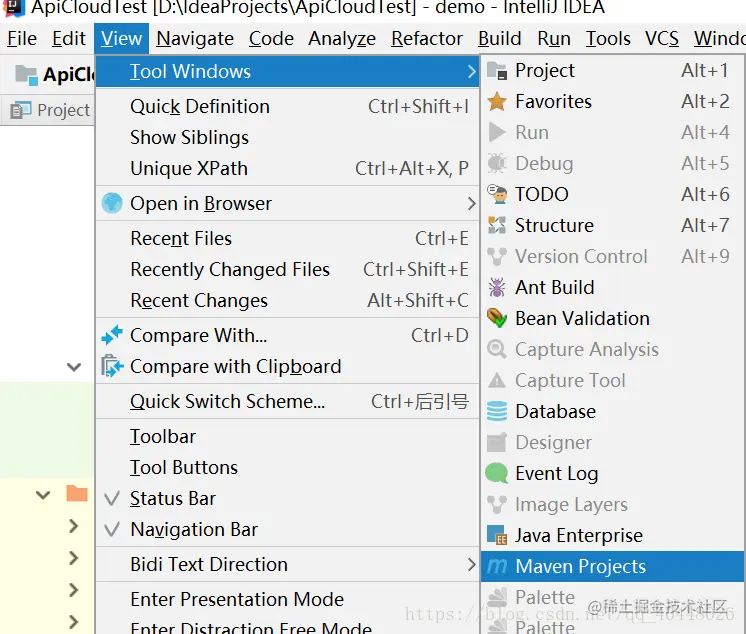Viewport: 746px width, 634px height.
Task: Open the Navigate menu
Action: 195,39
